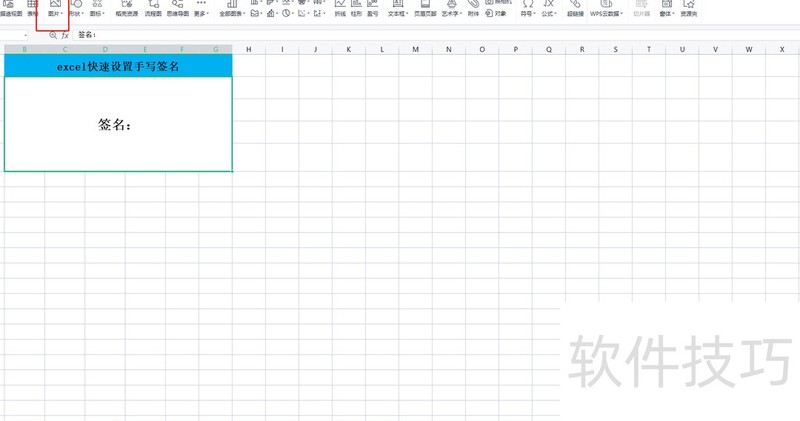Insert a 柱形 column sparkline
This screenshot has width=800, height=421.
pyautogui.click(x=356, y=9)
